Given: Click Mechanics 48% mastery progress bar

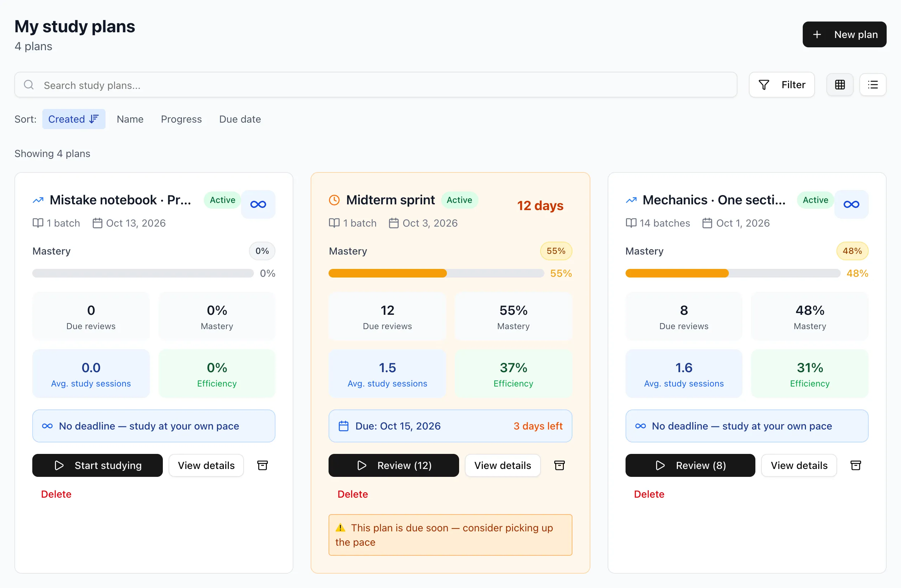Looking at the screenshot, I should tap(733, 273).
